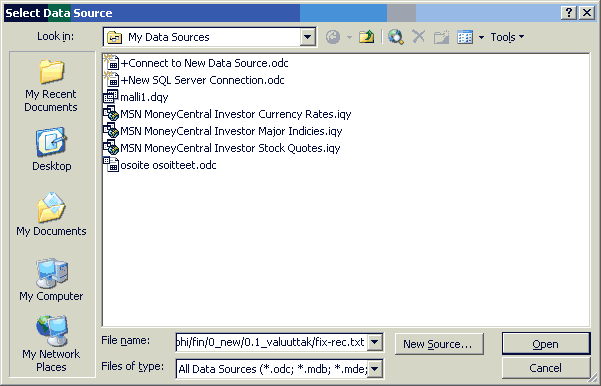Select 'MSN MoneyCentral Investor Stock Quotes.iqy'
Viewport: 601px width, 386px height.
click(230, 148)
